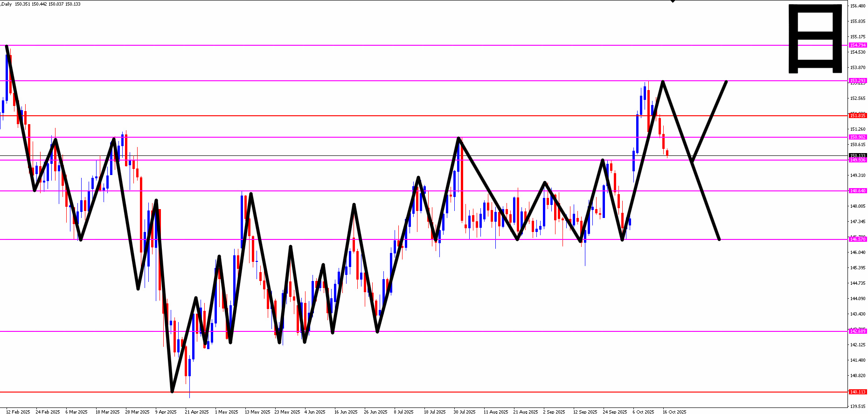868x414 pixels.
Task: Select the 149.936 magenta price label
Action: [x=858, y=160]
